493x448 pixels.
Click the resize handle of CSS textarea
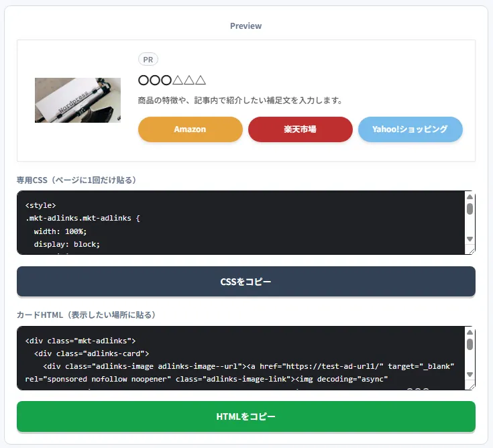click(472, 251)
